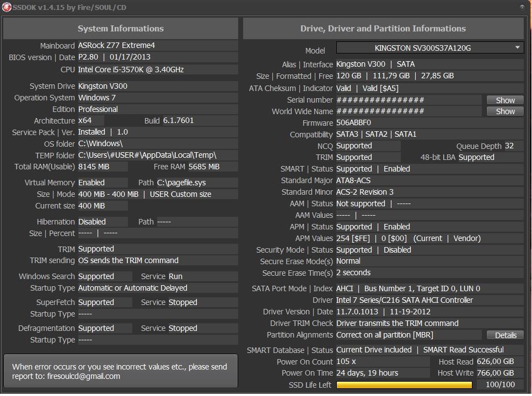Click AAM Status value Not supported
Screen dimensions: 532x396
(361, 204)
